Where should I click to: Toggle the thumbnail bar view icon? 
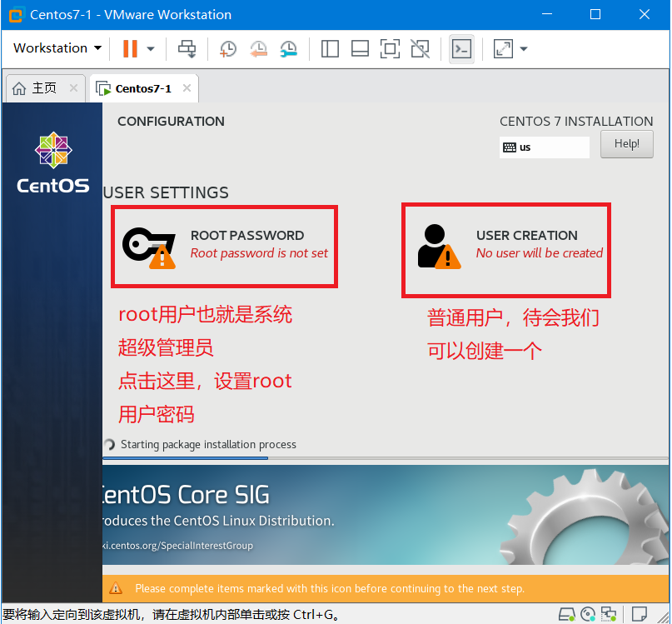point(360,48)
